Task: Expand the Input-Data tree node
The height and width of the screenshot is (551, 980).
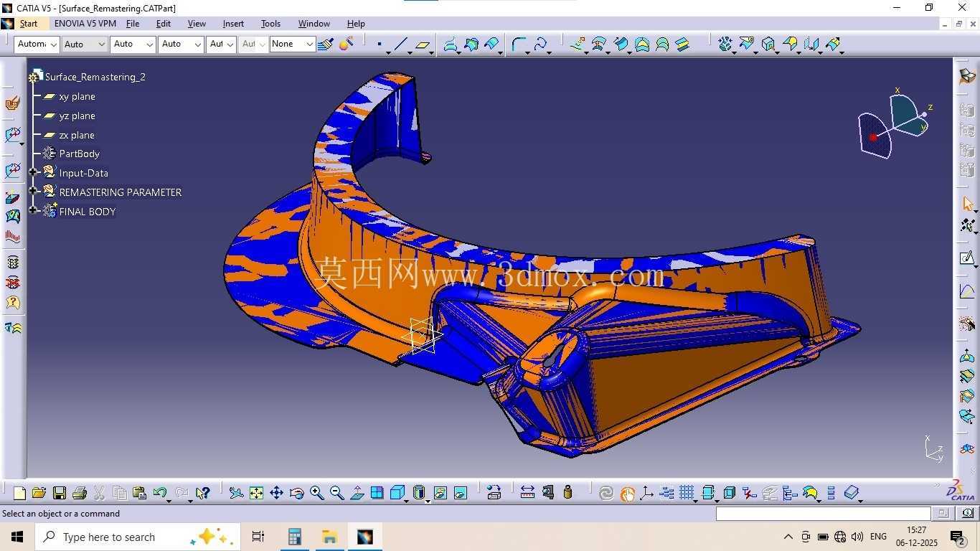Action: (x=33, y=172)
